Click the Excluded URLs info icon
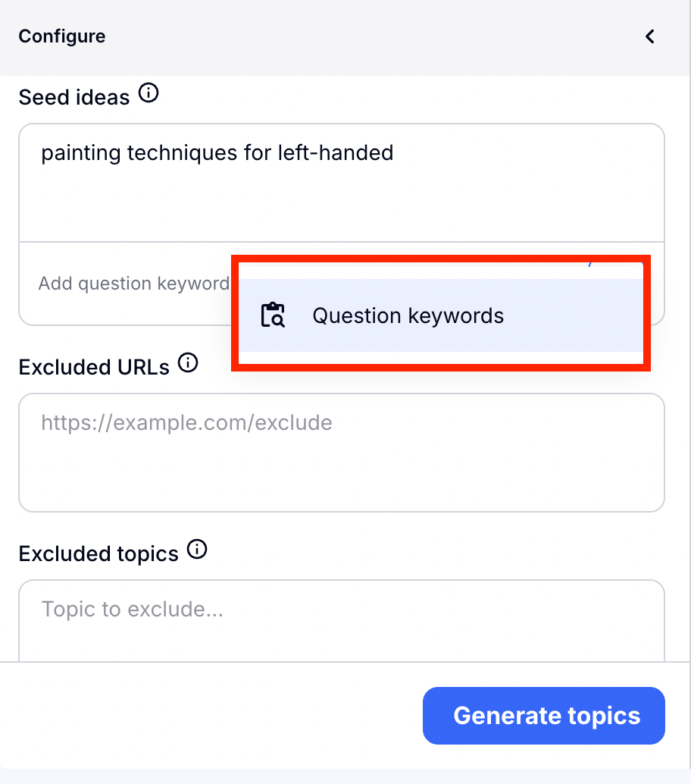 [x=187, y=363]
